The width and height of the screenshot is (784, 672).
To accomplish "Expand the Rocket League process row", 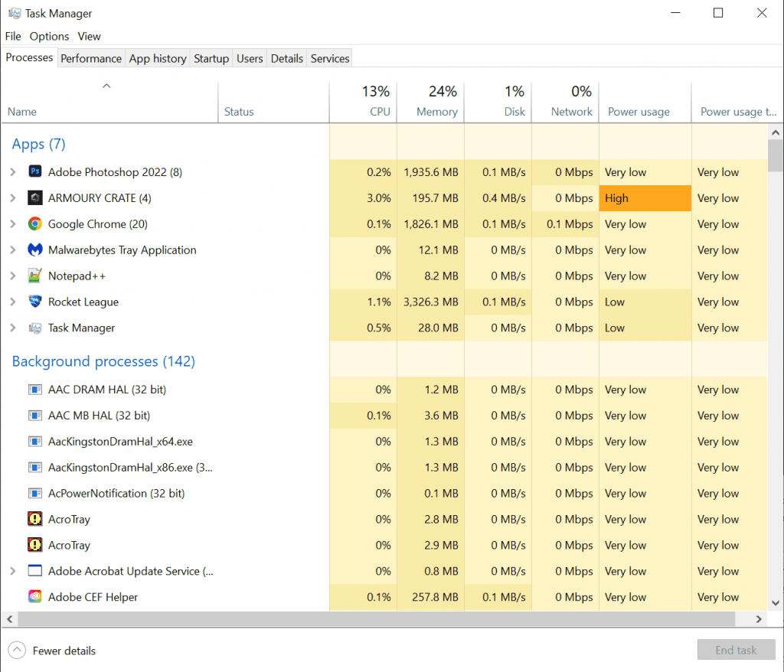I will coord(13,302).
